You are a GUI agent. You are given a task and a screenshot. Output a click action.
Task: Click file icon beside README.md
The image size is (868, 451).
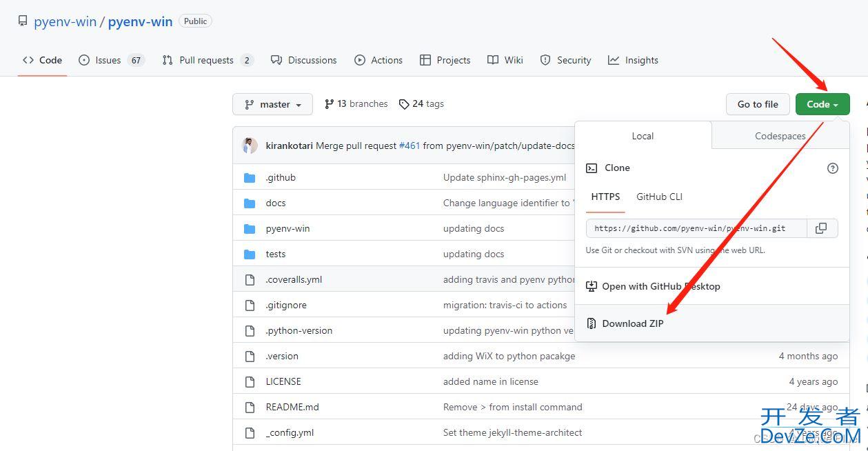point(250,407)
